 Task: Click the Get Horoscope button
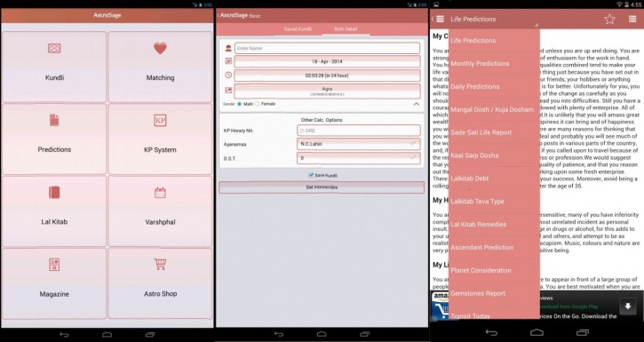click(x=322, y=187)
